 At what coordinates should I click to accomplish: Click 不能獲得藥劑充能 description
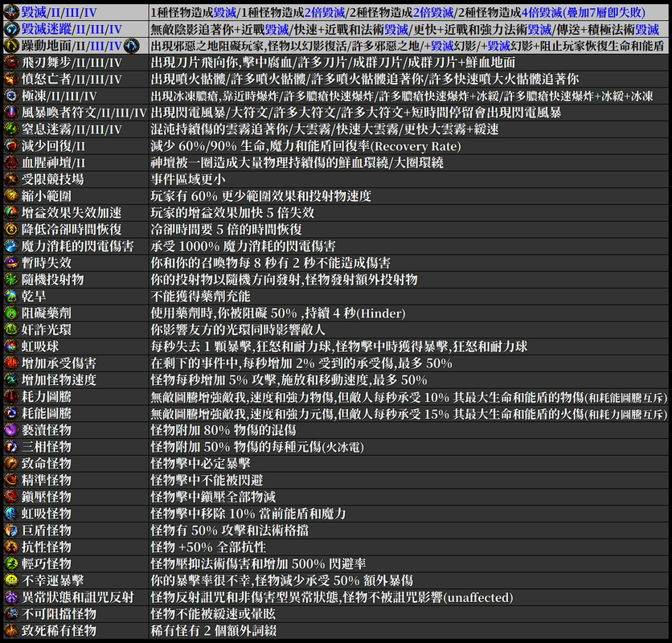(201, 297)
